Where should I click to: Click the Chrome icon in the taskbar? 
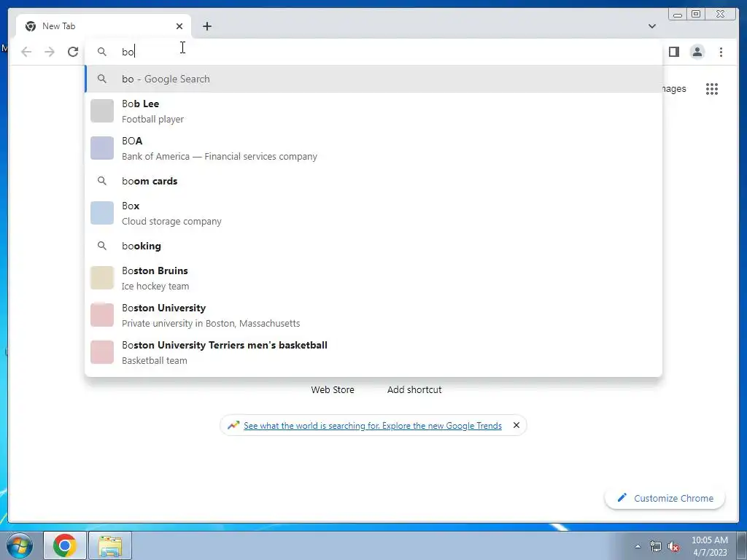65,545
